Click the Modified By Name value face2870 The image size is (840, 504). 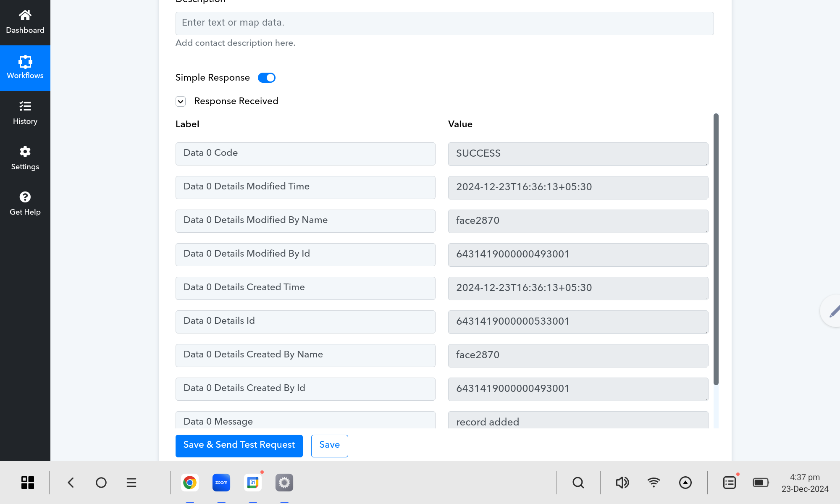(x=578, y=221)
